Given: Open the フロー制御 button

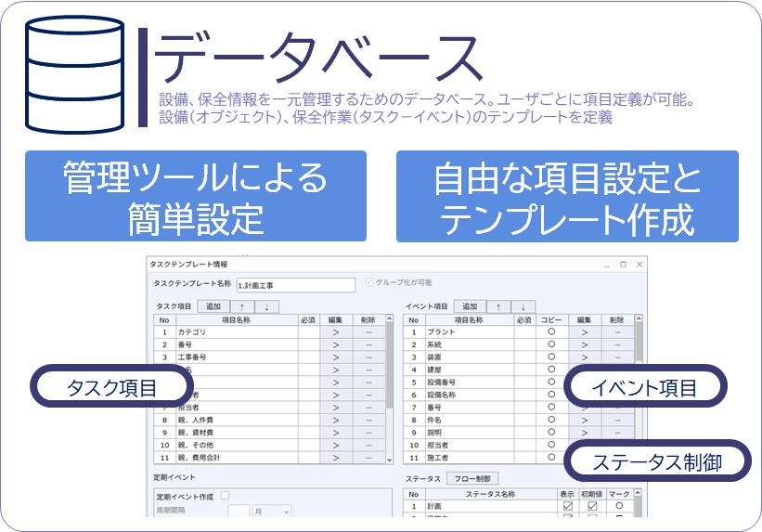Looking at the screenshot, I should (472, 478).
